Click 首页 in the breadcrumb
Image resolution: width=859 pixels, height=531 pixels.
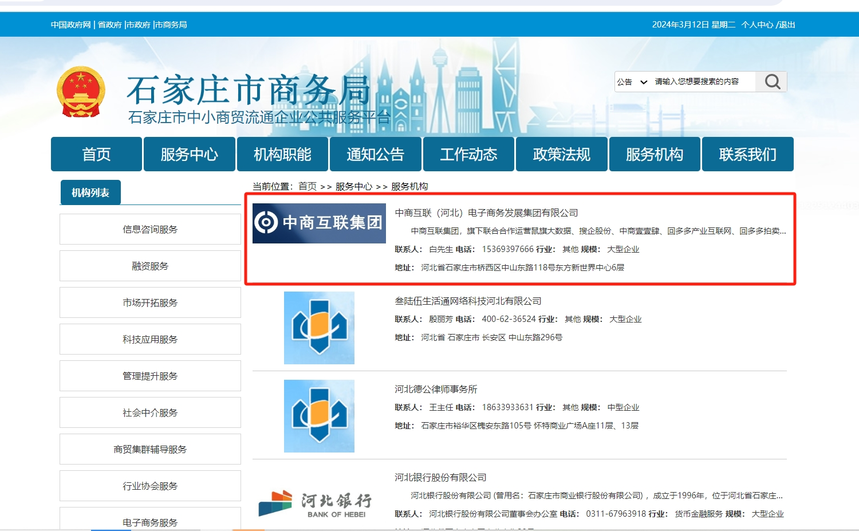(x=308, y=186)
